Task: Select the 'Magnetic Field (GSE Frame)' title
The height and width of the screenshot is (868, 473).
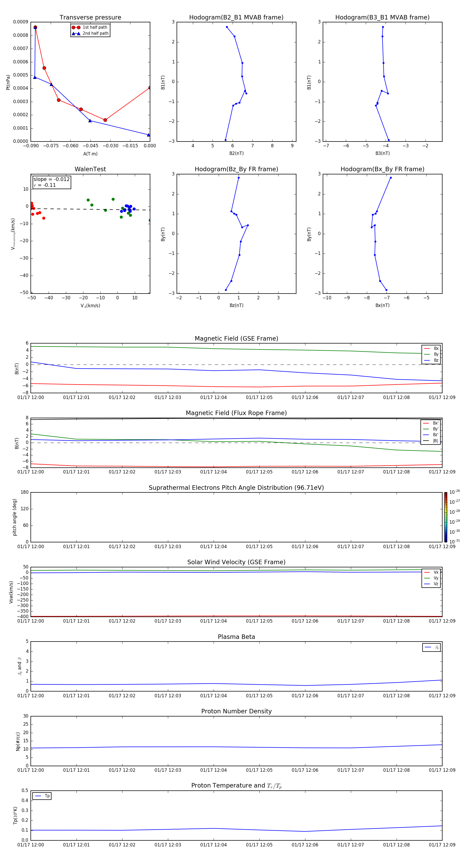Action: (236, 339)
